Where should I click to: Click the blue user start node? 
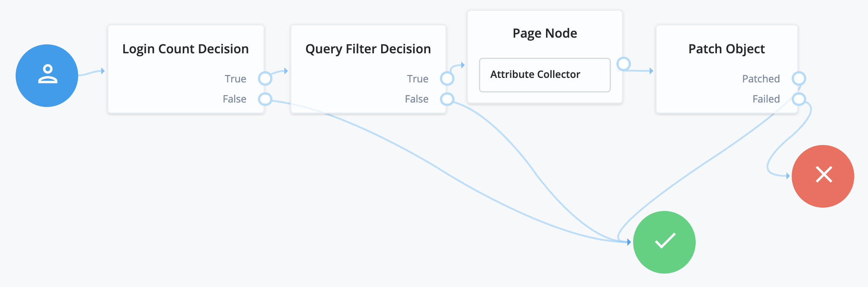pyautogui.click(x=47, y=76)
